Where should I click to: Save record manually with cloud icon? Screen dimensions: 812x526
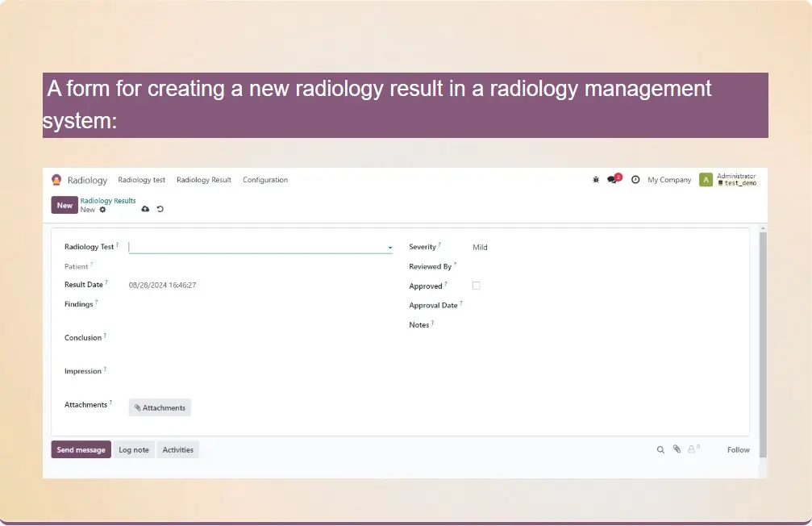click(145, 209)
